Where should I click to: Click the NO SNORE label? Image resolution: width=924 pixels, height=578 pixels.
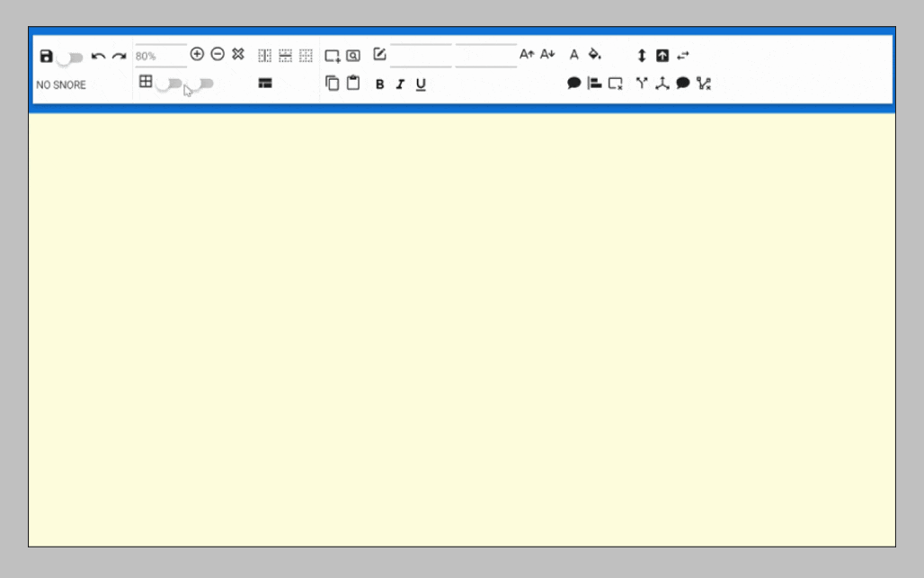(x=61, y=85)
